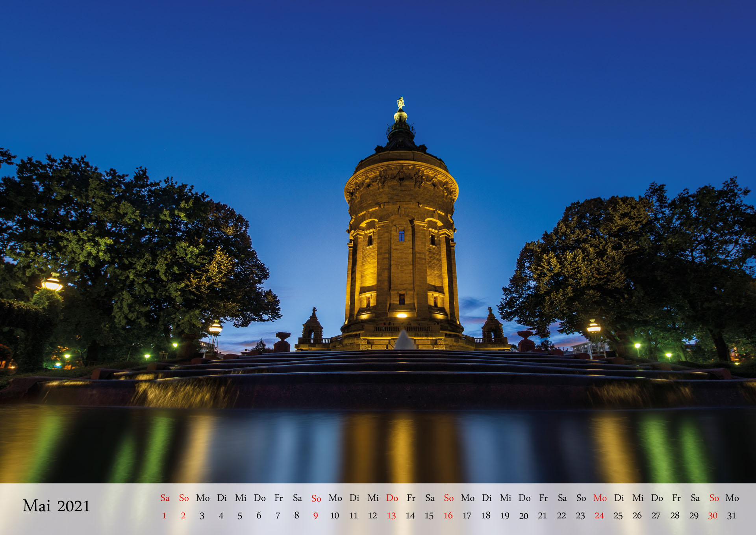Click the black 'So' weekday label
Viewport: 756px width, 535px height.
tap(581, 498)
